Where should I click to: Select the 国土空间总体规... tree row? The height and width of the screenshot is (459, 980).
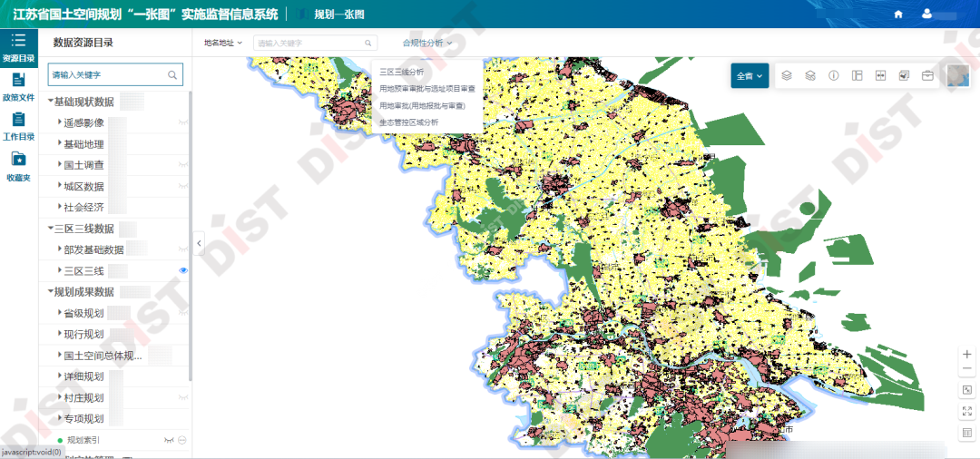point(115,356)
